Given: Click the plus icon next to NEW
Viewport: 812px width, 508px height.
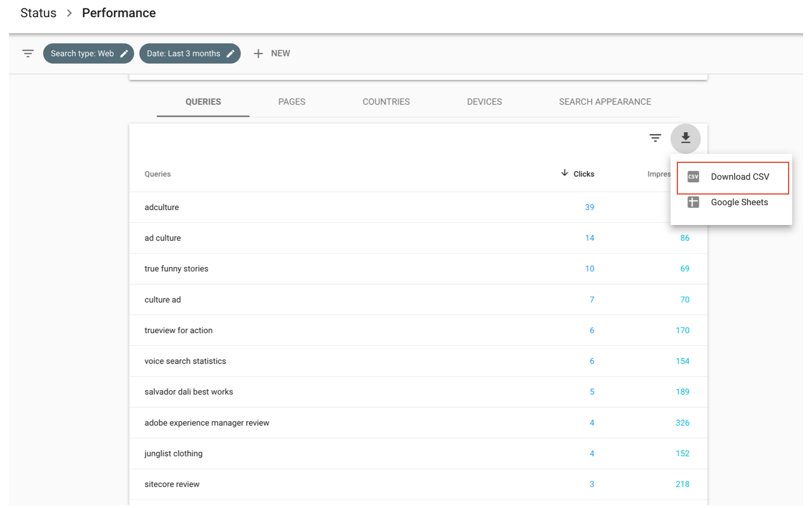Looking at the screenshot, I should [x=258, y=53].
